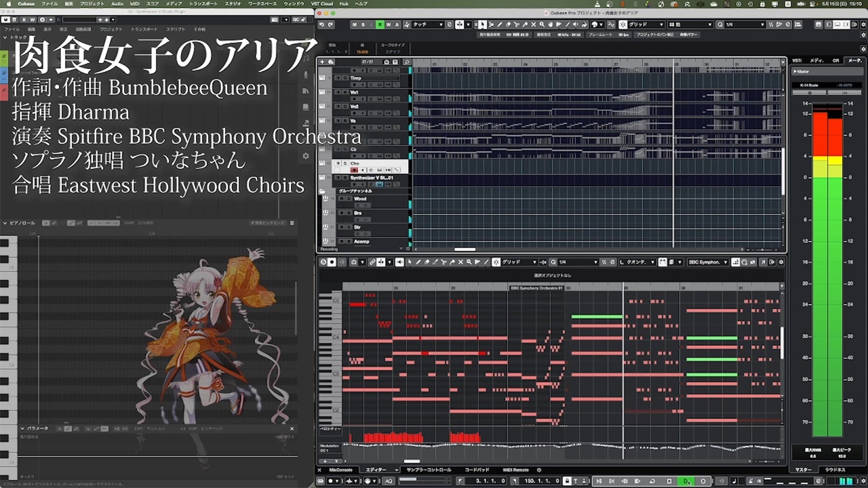Open the クオンタイズ length dropdown

click(637, 262)
